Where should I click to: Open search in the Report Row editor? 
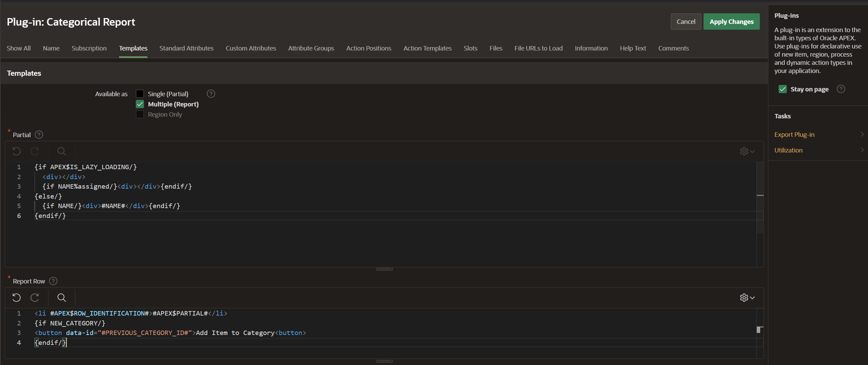point(62,297)
